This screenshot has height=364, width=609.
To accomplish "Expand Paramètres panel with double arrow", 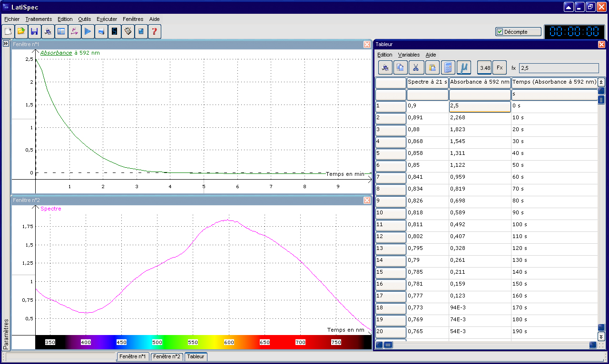I will [x=6, y=43].
